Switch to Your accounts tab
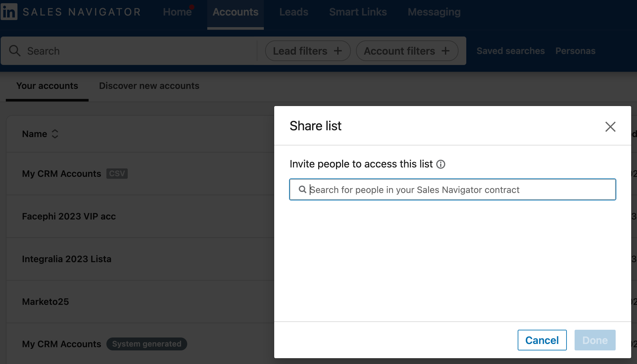Image resolution: width=637 pixels, height=364 pixels. (x=47, y=86)
